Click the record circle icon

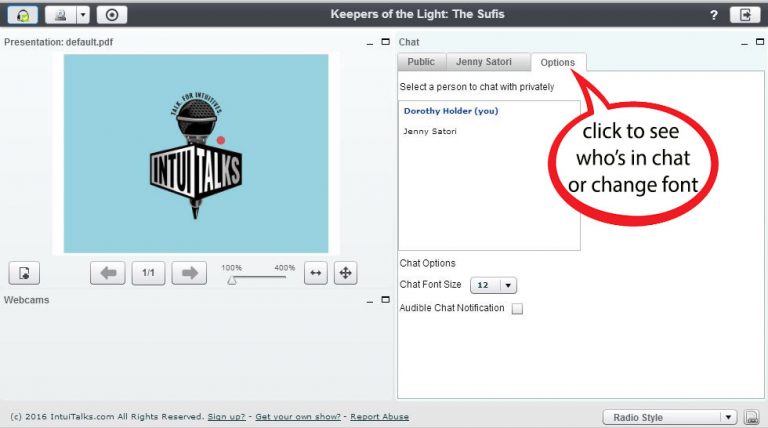point(112,15)
